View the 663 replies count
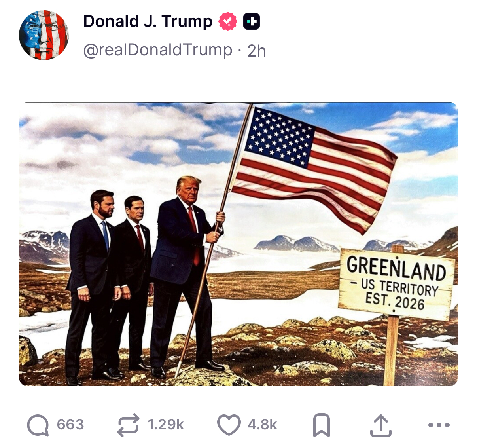Image resolution: width=477 pixels, height=448 pixels. click(70, 425)
